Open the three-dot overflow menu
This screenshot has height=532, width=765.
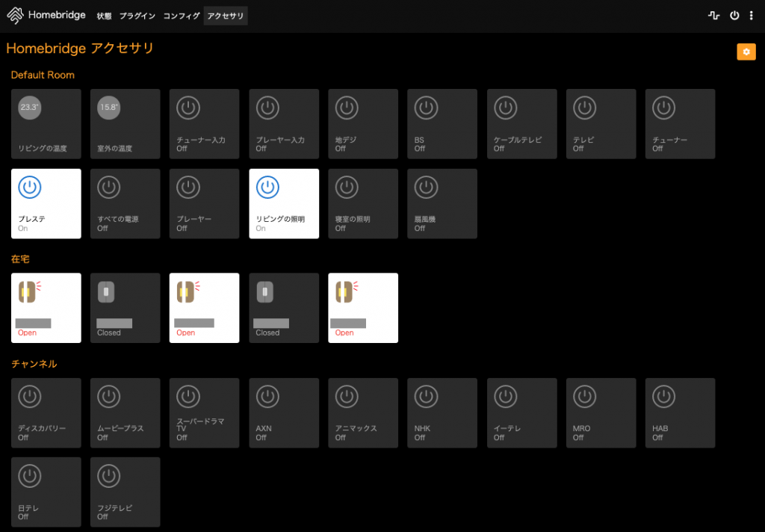coord(752,15)
